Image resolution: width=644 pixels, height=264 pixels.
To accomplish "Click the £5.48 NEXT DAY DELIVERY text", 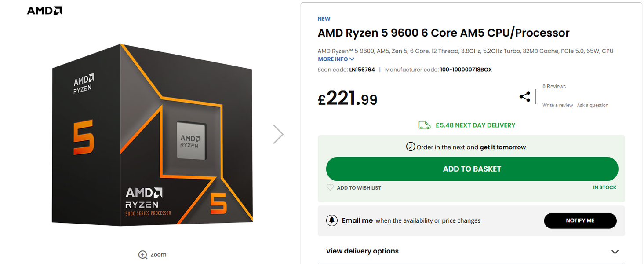I will click(475, 125).
